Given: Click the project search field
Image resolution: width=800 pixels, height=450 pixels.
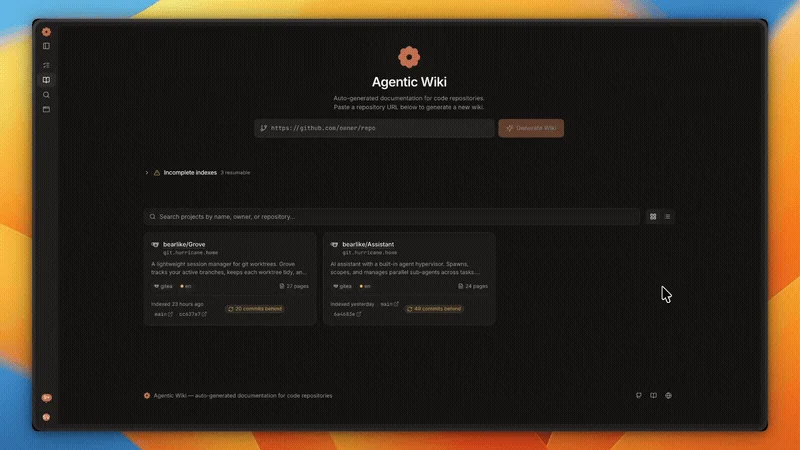Looking at the screenshot, I should [391, 217].
